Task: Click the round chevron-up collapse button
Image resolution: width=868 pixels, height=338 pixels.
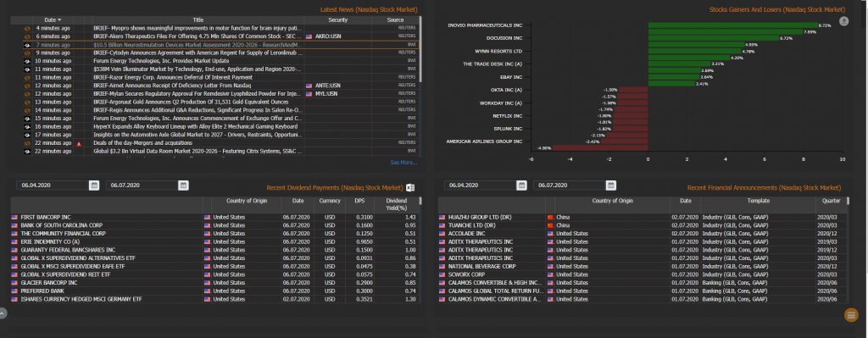Action: 3,313
